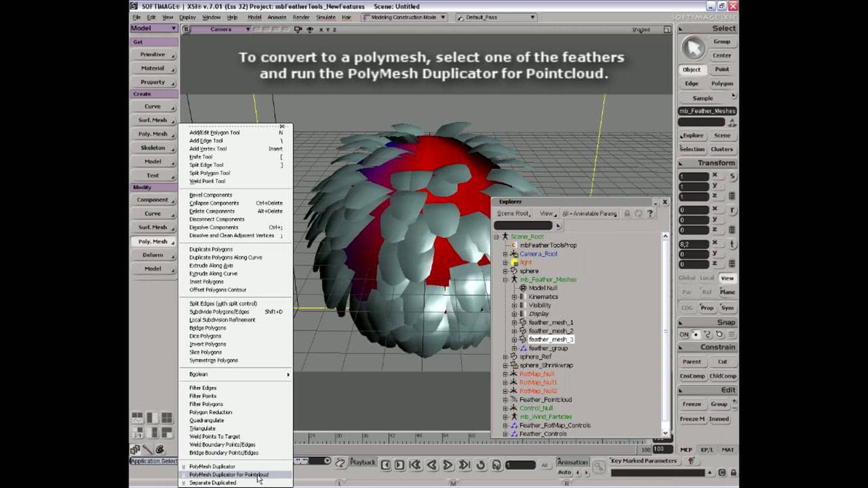
Task: Click the Explorer lock icon
Action: point(627,213)
